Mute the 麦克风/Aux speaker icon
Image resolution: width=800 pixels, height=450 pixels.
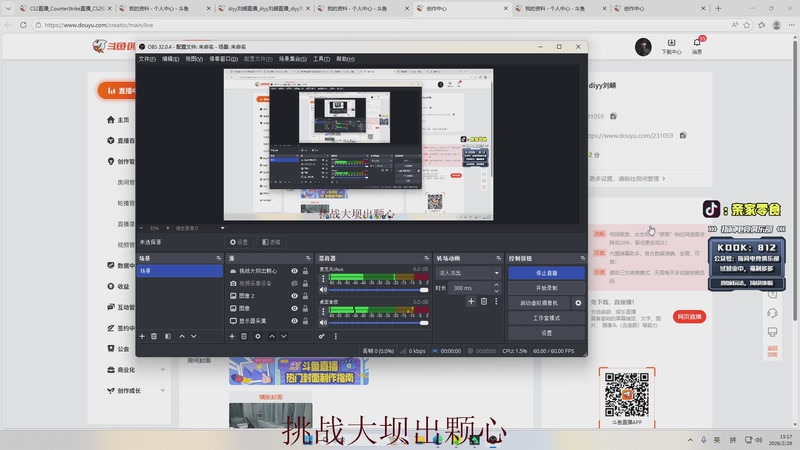click(x=322, y=290)
